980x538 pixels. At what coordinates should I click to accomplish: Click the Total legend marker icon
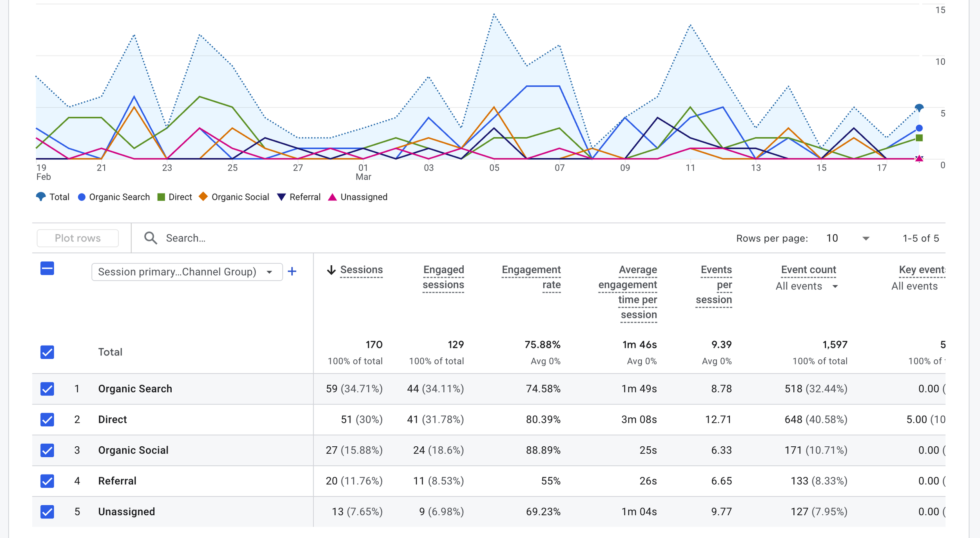tap(41, 197)
